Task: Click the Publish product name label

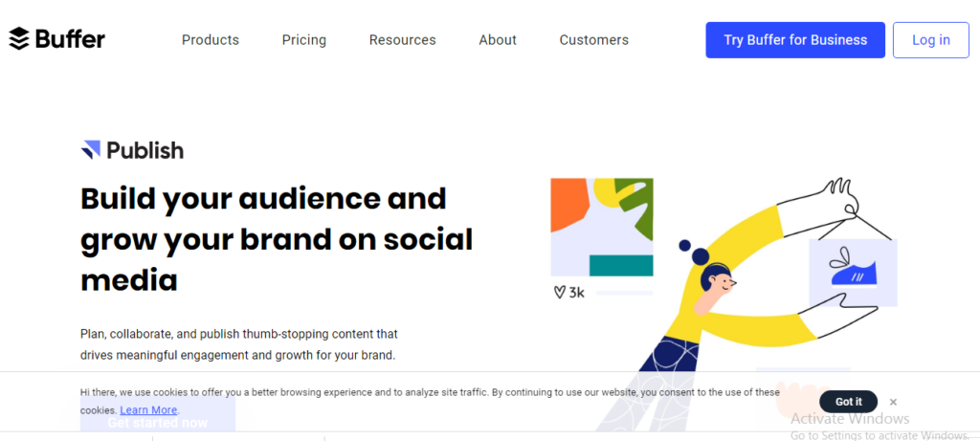Action: [x=145, y=150]
